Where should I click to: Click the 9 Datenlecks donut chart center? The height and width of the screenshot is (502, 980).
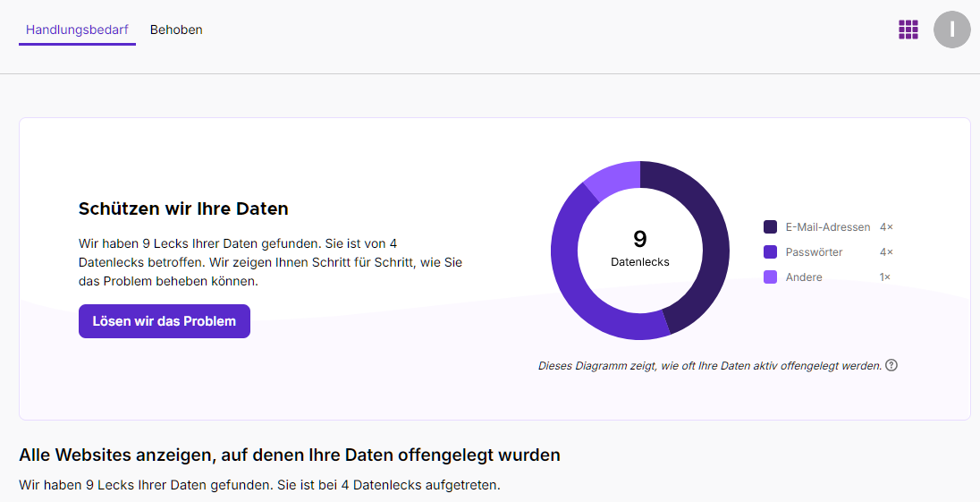pyautogui.click(x=640, y=249)
